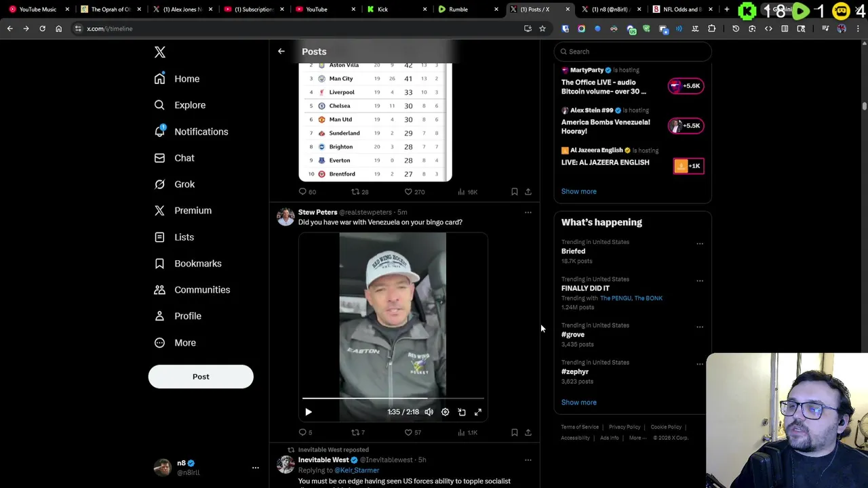Screen dimensions: 868x488
Task: Join the MartyParty live space
Action: [x=686, y=85]
